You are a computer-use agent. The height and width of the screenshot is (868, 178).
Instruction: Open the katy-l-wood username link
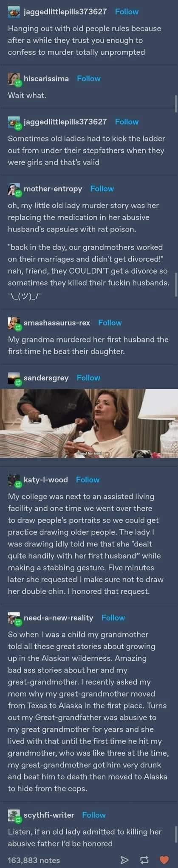(x=46, y=479)
